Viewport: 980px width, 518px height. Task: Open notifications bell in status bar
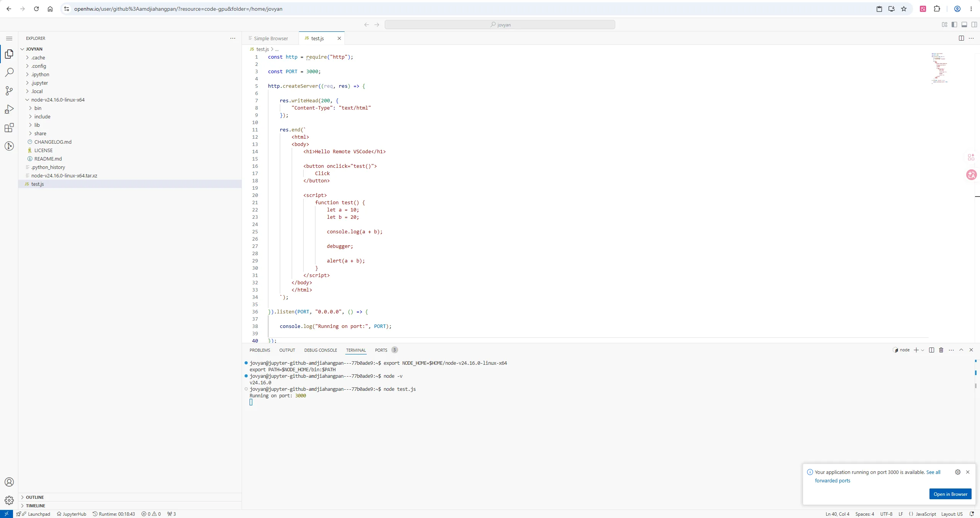point(972,514)
